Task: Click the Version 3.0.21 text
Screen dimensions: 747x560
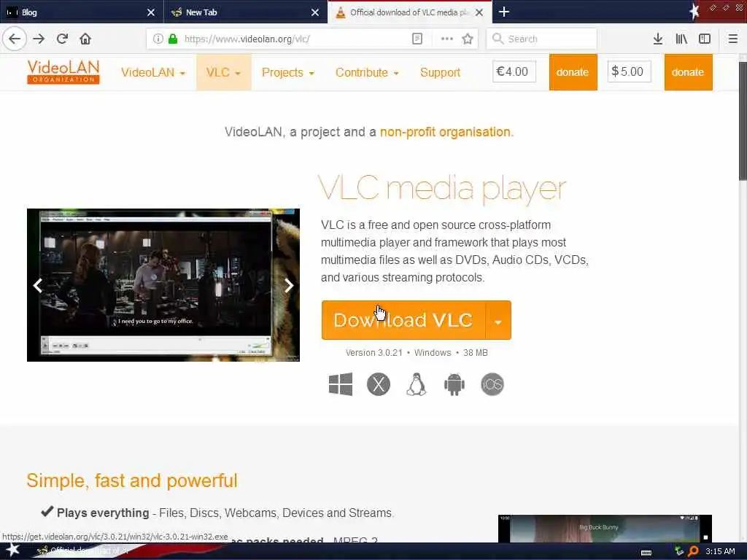Action: coord(374,353)
